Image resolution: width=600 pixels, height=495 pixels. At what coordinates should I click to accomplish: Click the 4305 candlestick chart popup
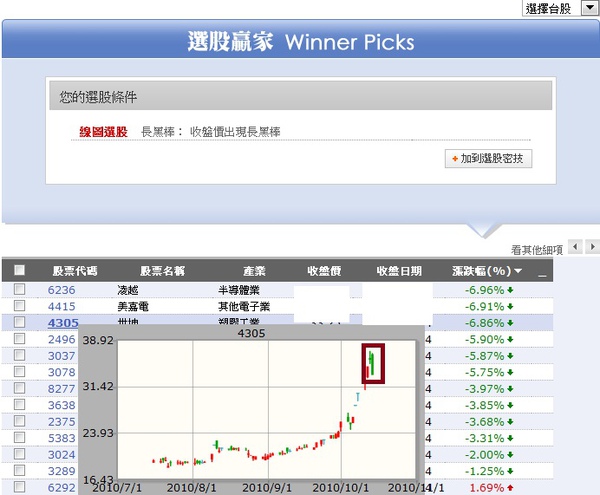(x=251, y=410)
